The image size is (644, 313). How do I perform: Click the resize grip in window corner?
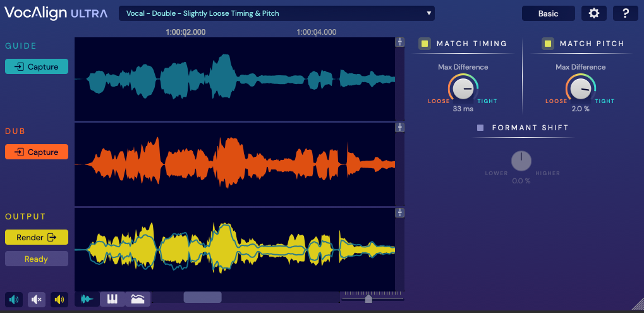click(x=636, y=304)
